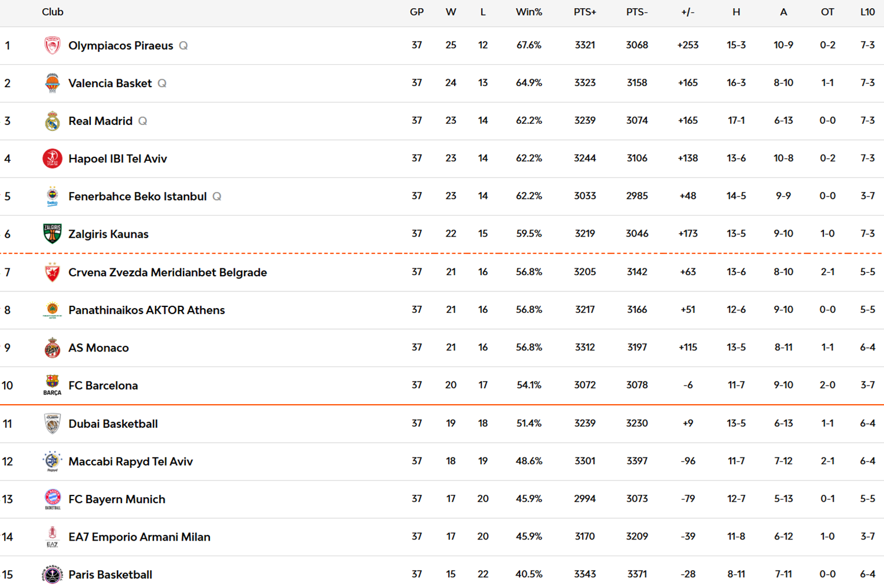The image size is (884, 588).
Task: Click the Club column header
Action: coord(53,12)
